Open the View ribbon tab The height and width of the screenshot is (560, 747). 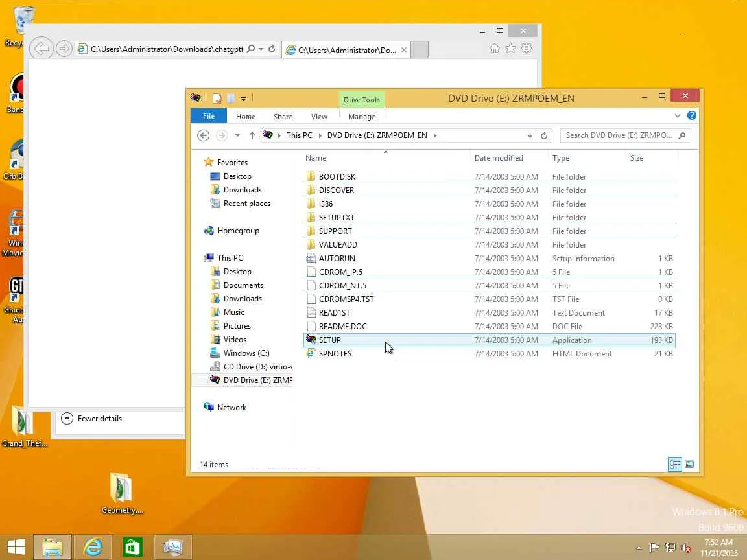(x=319, y=117)
